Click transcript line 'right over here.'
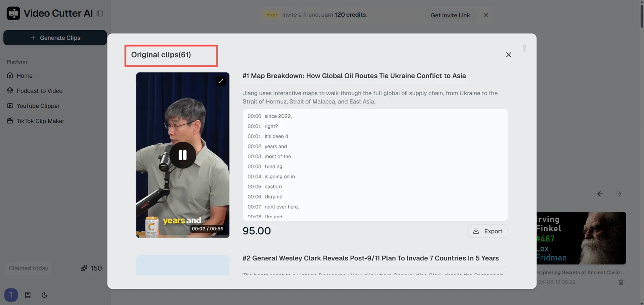 point(282,207)
